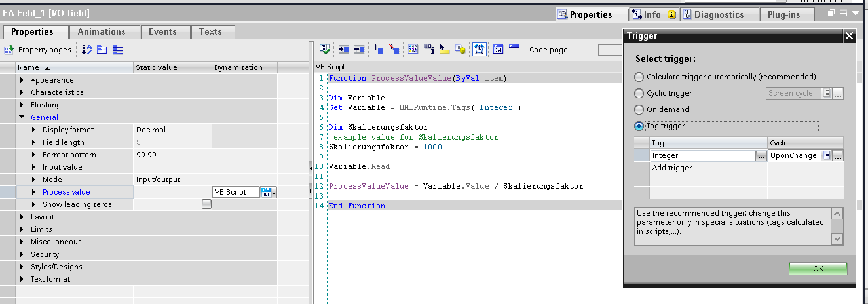The image size is (868, 304).
Task: Collapse the General property group
Action: pyautogui.click(x=22, y=117)
